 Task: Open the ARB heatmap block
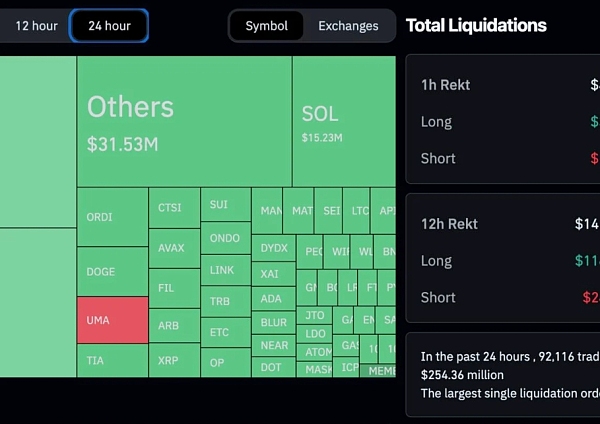(x=174, y=325)
